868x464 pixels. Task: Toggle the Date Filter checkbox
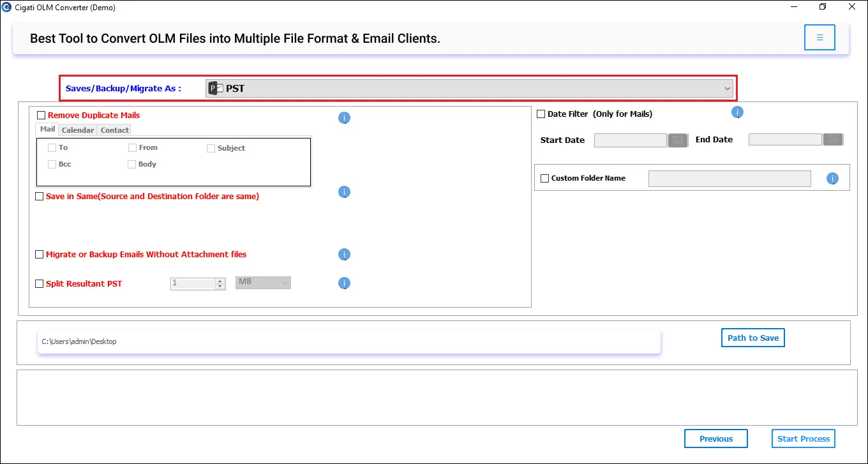point(541,114)
